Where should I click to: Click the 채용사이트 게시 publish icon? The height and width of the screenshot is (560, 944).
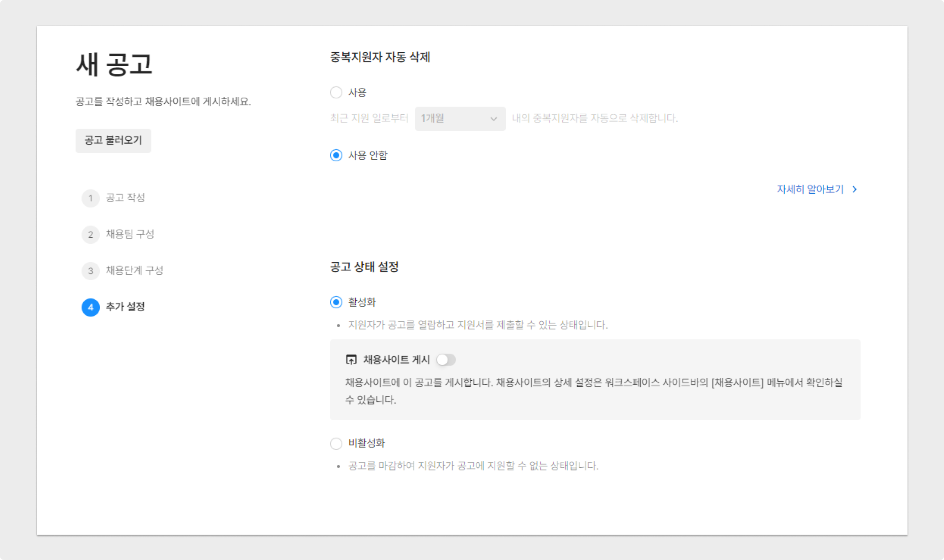351,359
